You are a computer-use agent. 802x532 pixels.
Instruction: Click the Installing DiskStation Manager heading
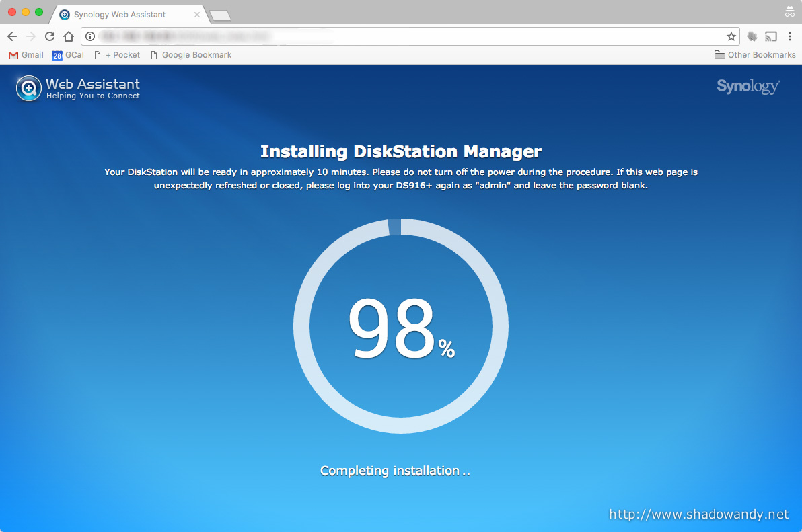(401, 152)
